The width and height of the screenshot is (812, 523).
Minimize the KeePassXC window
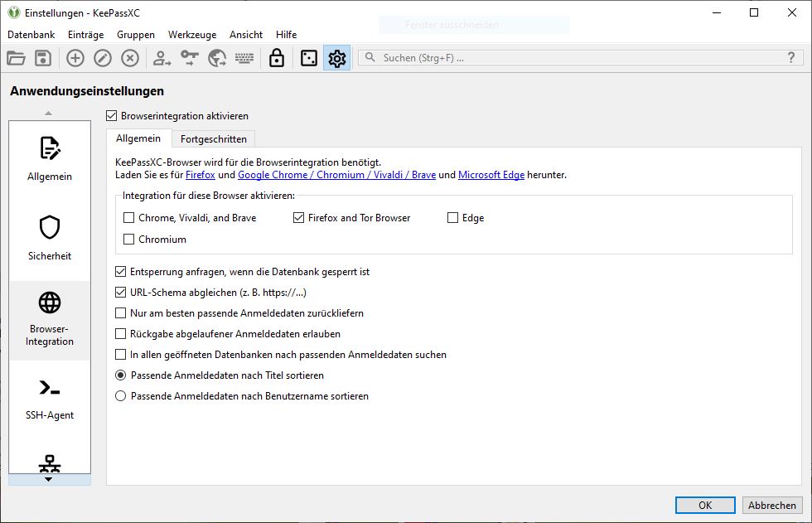(717, 12)
